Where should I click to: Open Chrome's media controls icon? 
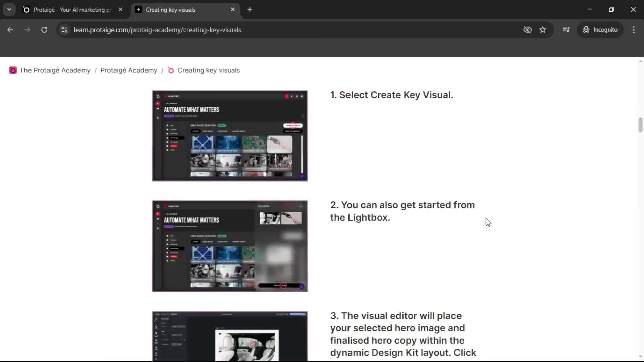566,29
